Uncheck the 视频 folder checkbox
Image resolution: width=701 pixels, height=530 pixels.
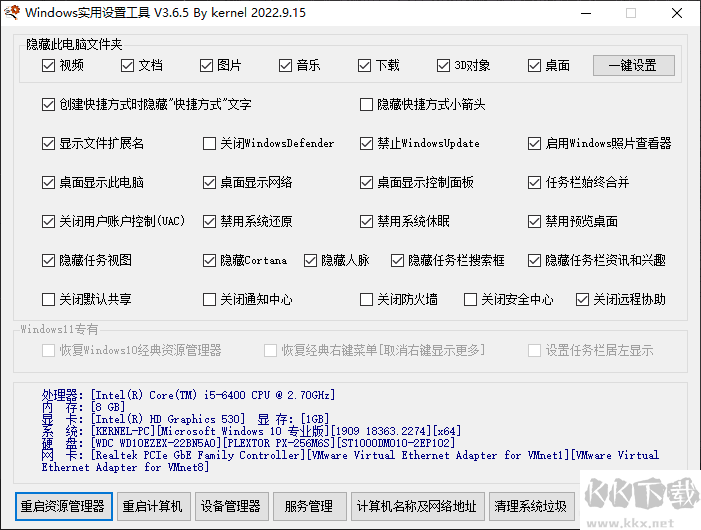pyautogui.click(x=48, y=66)
